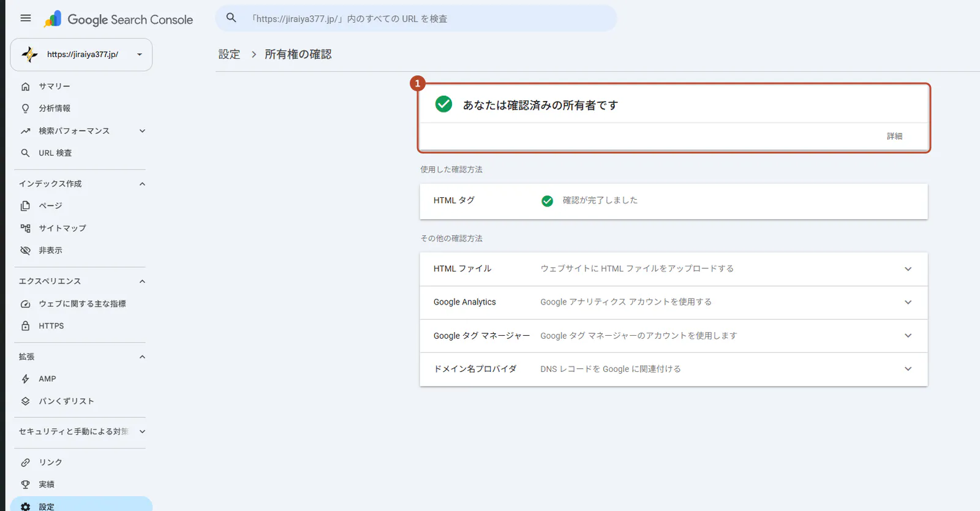Screen dimensions: 980x511
Task: Click the layers icon beside パンくずリスト
Action: (x=25, y=401)
